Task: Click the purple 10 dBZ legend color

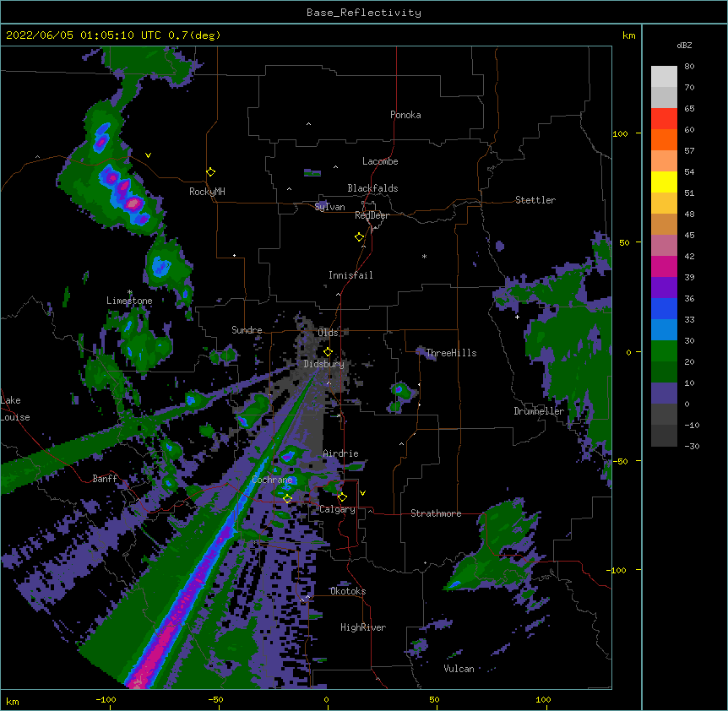Action: [x=664, y=393]
